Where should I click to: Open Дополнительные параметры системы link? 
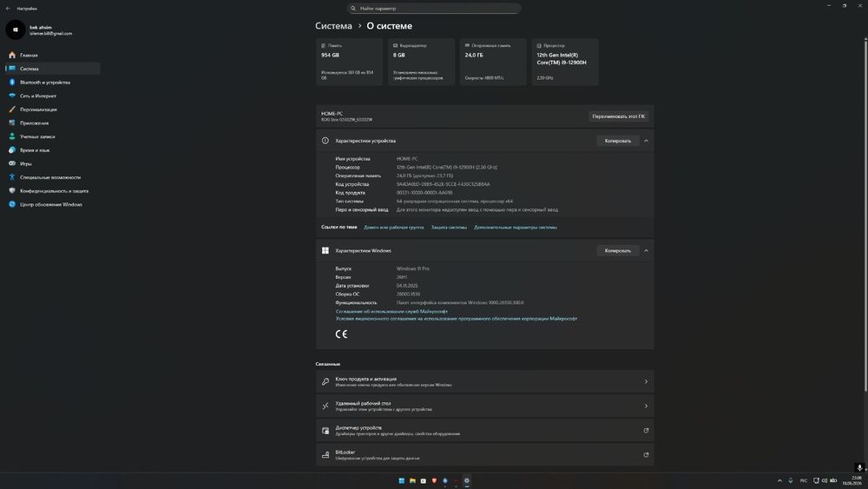[x=516, y=227]
